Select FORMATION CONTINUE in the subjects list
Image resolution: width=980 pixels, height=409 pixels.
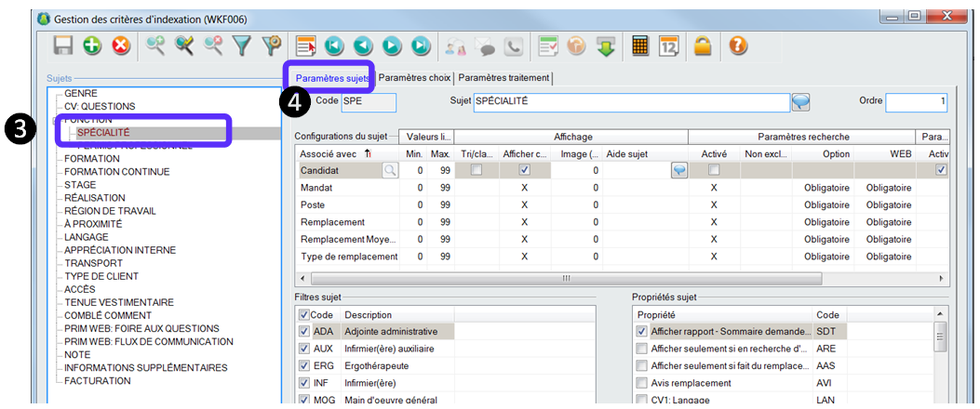[116, 172]
